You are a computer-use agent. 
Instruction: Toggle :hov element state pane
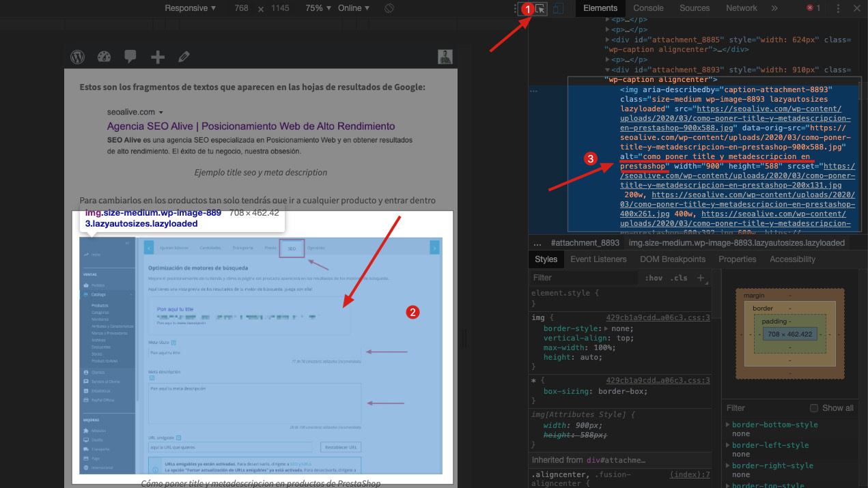[654, 278]
